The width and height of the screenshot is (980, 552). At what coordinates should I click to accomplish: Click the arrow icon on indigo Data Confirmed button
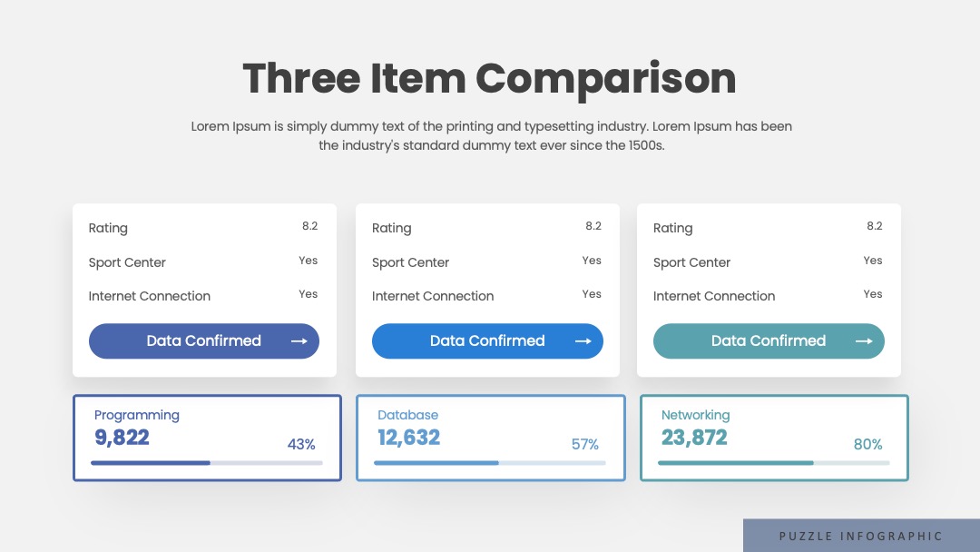(299, 340)
